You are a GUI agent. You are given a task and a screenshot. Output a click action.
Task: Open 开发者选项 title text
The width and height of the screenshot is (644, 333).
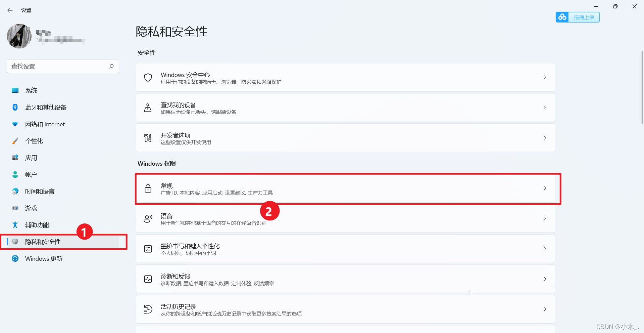coord(176,135)
